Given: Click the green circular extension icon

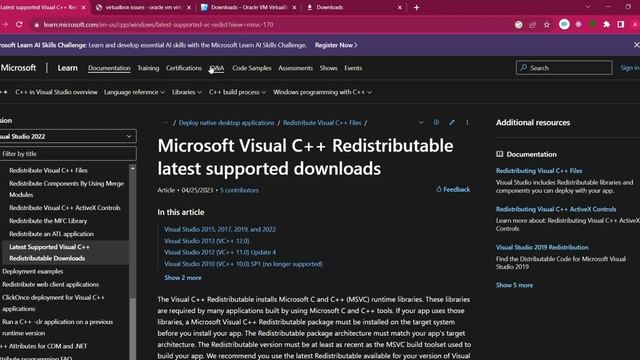Looking at the screenshot, I should coord(564,24).
